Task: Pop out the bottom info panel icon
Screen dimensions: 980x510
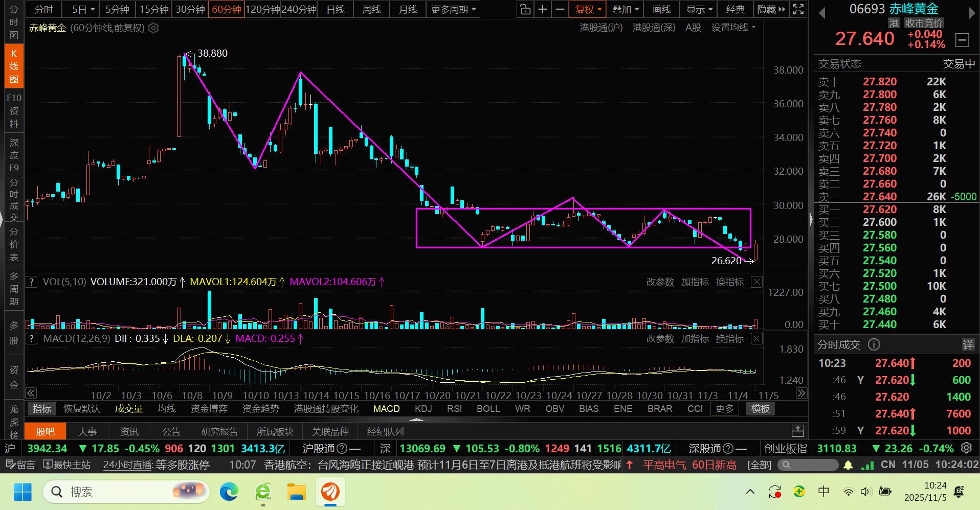Action: coord(798,431)
